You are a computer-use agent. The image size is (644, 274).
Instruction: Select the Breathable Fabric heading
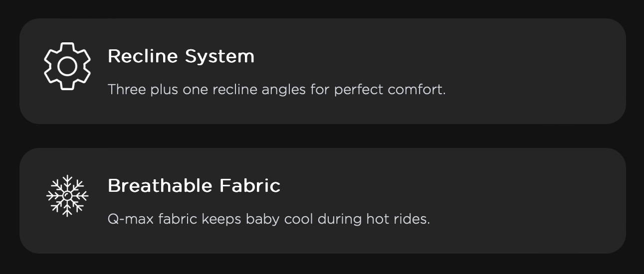coord(194,186)
